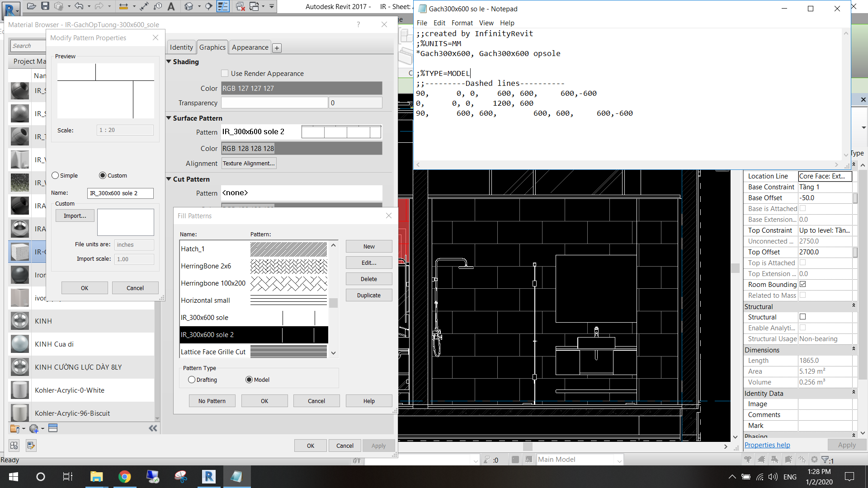This screenshot has width=868, height=488.
Task: Click the Switch Windows icon
Action: point(254,6)
